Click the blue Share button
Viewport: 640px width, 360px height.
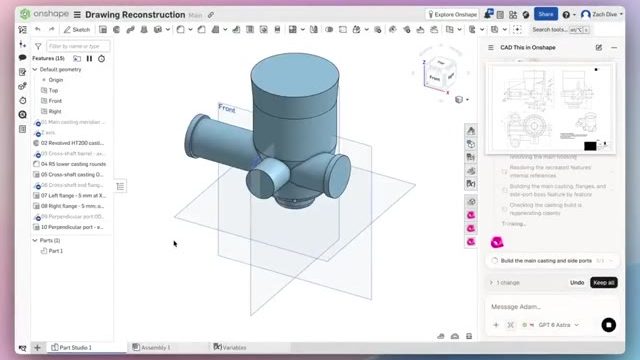[546, 14]
